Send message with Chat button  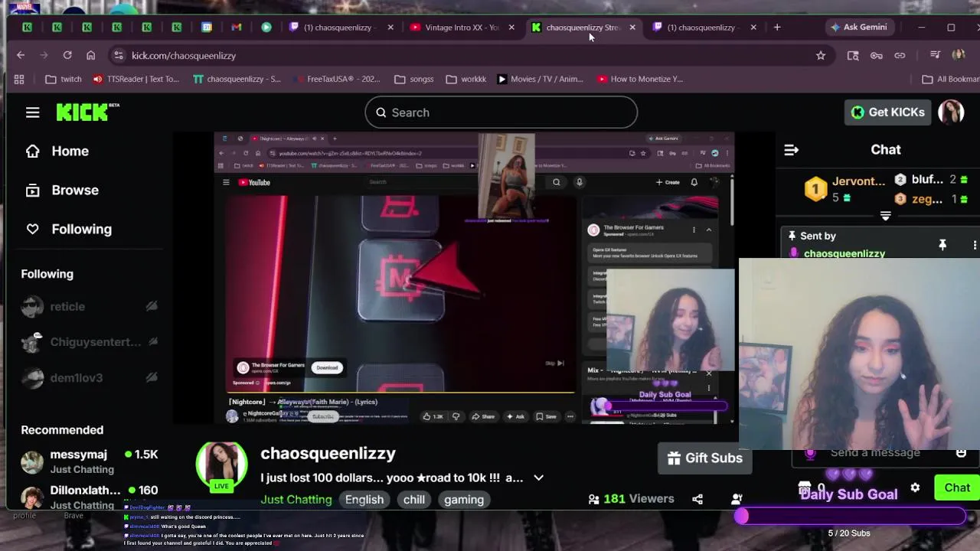click(956, 487)
